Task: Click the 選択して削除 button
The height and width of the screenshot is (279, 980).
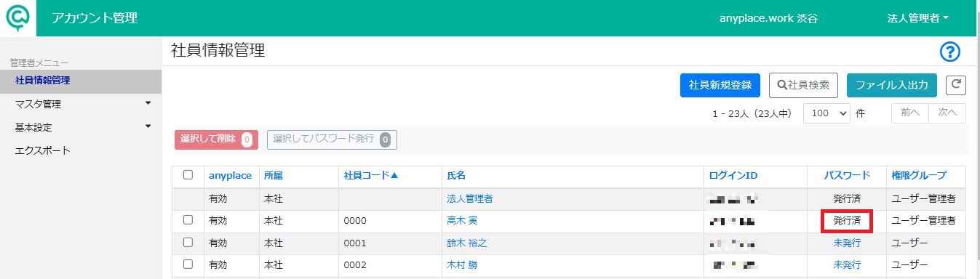Action: (216, 139)
